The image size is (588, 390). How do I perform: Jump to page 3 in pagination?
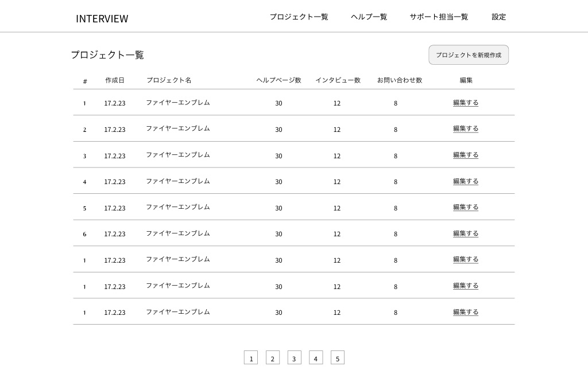tap(295, 357)
